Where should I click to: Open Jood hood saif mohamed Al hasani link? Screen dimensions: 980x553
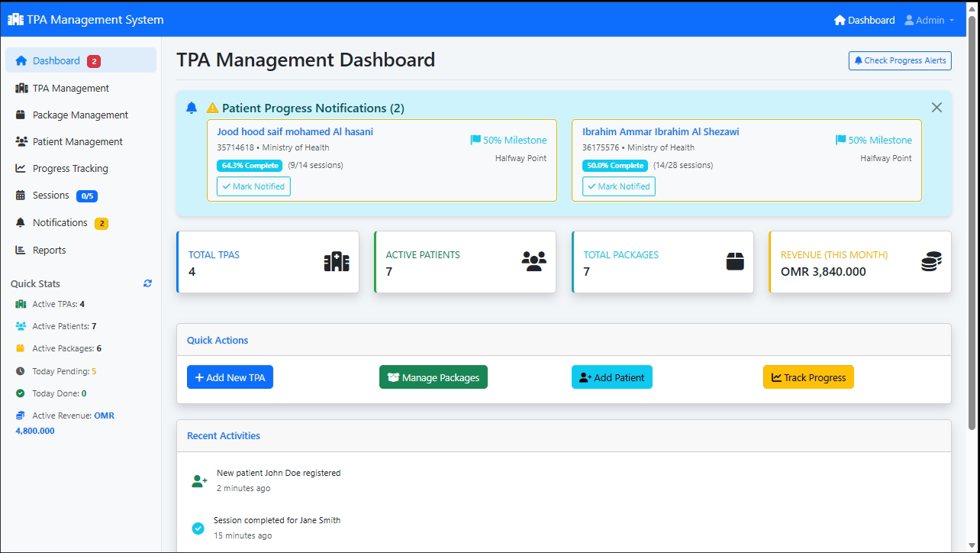(x=295, y=131)
